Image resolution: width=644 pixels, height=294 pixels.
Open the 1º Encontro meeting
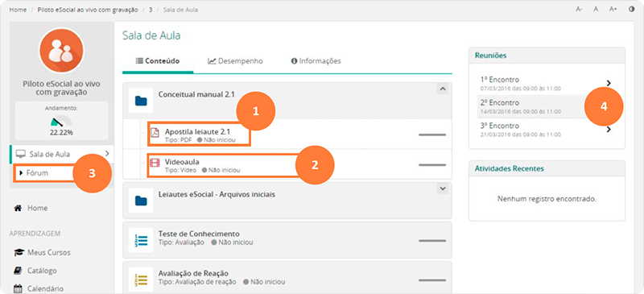(x=547, y=83)
